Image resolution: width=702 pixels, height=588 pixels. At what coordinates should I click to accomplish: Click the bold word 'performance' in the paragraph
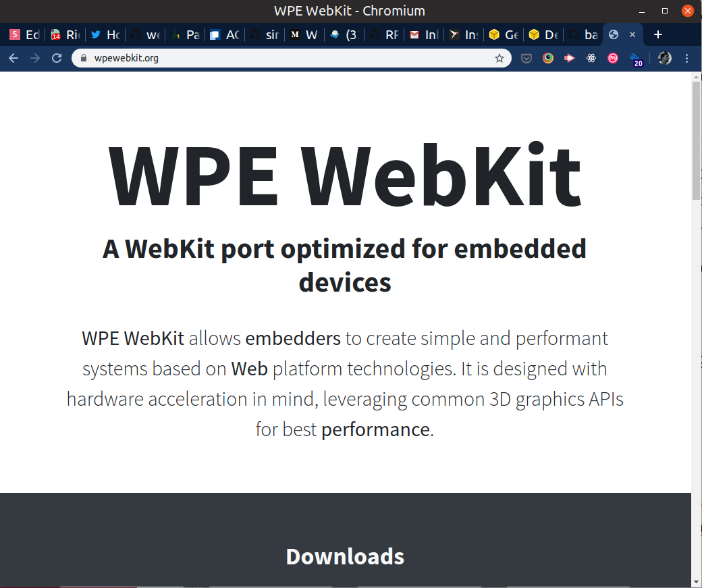pos(375,430)
